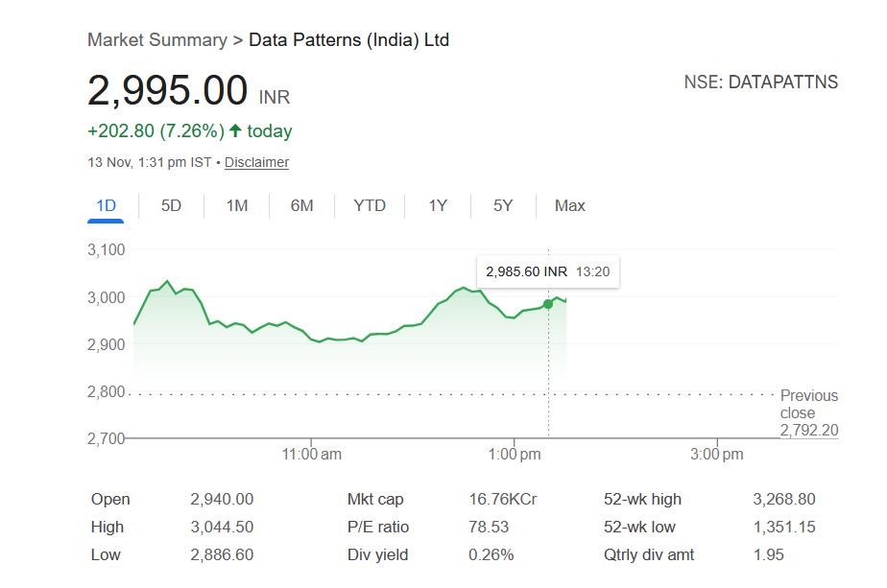This screenshot has width=887, height=588.
Task: Click the Market Summary breadcrumb
Action: (x=156, y=40)
